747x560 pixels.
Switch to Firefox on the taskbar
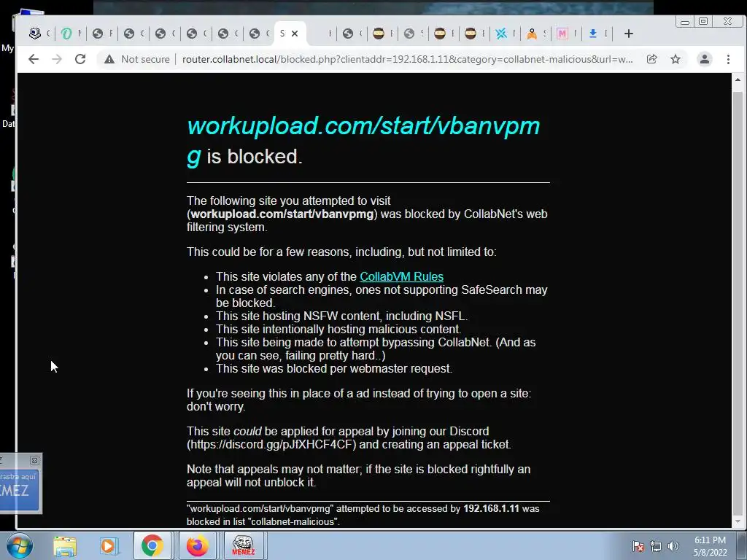click(x=197, y=545)
